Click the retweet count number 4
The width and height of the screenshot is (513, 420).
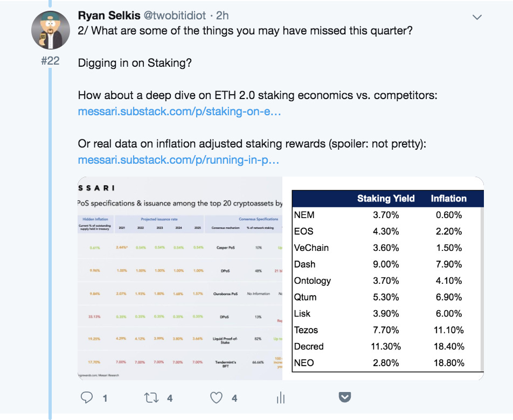point(170,398)
